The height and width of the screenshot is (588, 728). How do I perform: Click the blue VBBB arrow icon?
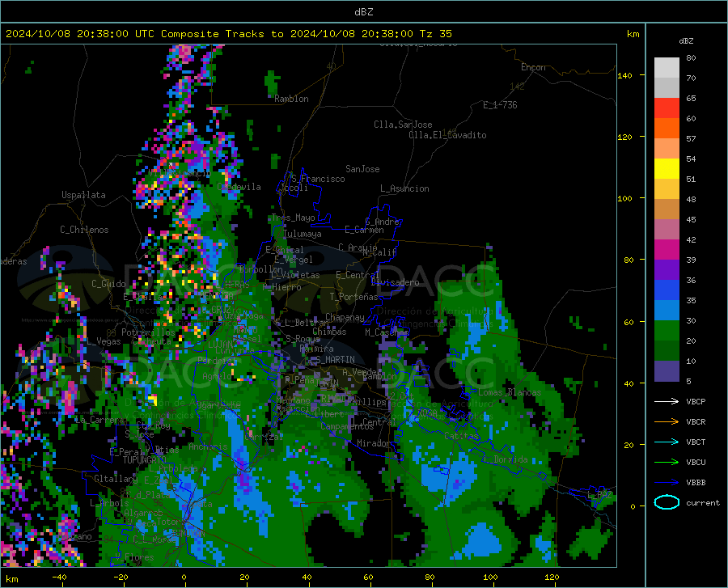[x=667, y=482]
